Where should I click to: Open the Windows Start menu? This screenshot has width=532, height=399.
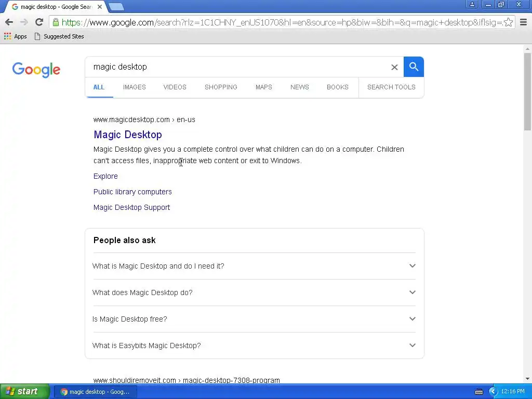(24, 392)
